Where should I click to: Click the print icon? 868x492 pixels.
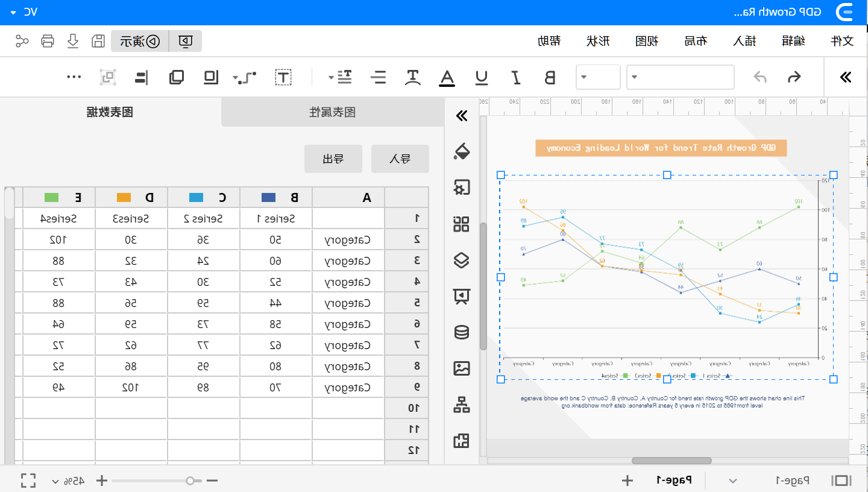click(48, 41)
